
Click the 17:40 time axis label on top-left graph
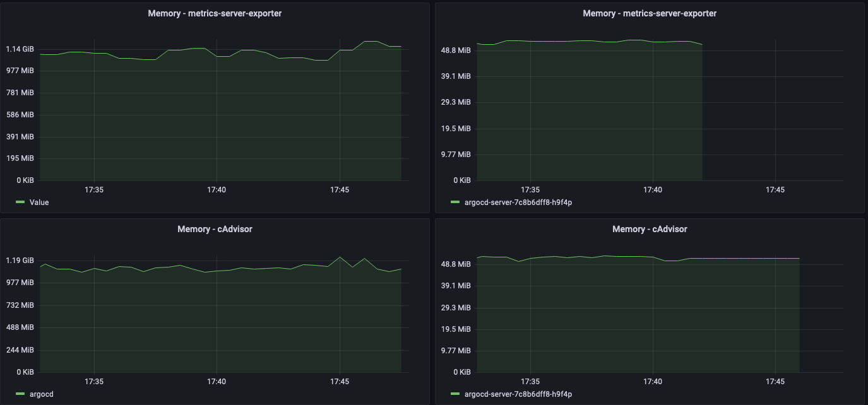[x=217, y=189]
